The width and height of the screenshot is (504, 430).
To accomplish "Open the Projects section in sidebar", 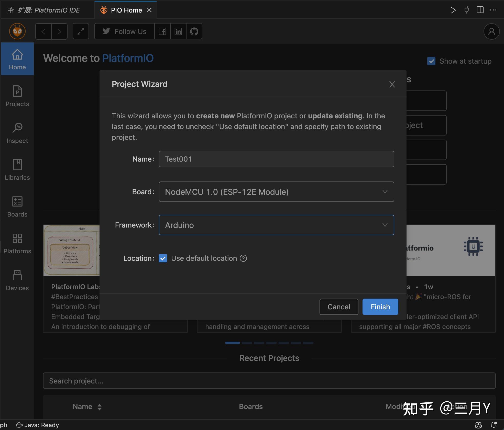I will point(17,96).
